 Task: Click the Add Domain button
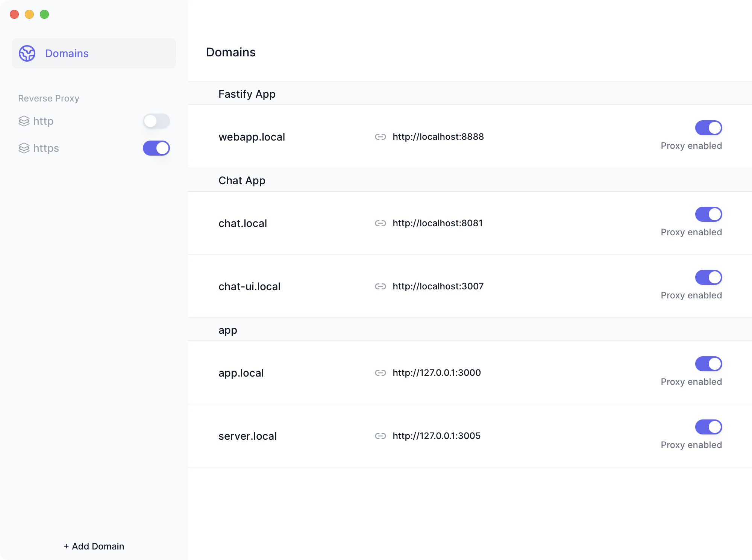coord(94,546)
